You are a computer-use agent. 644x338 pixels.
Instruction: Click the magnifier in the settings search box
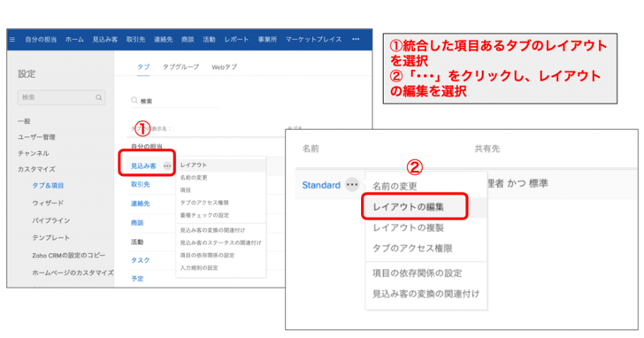pyautogui.click(x=98, y=97)
